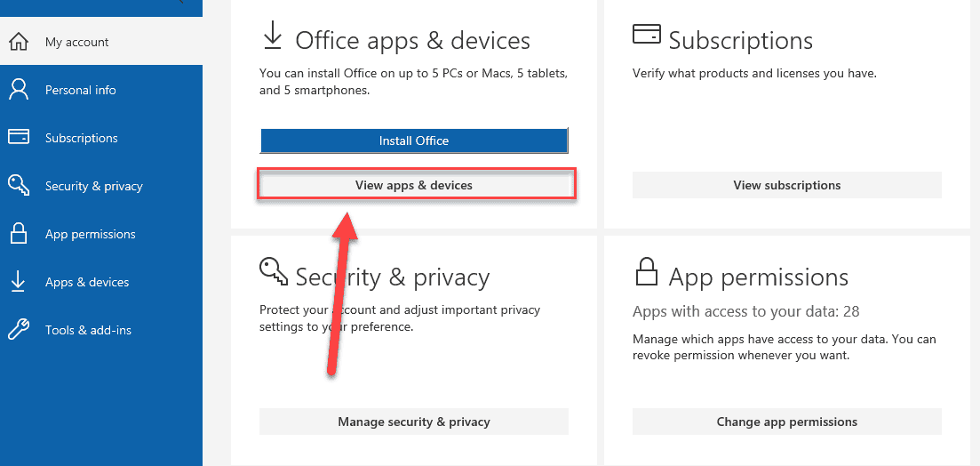Open Manage security & privacy

(x=414, y=422)
